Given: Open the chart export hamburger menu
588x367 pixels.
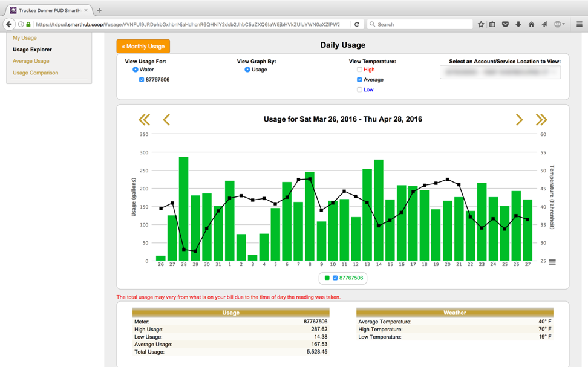Looking at the screenshot, I should point(552,261).
